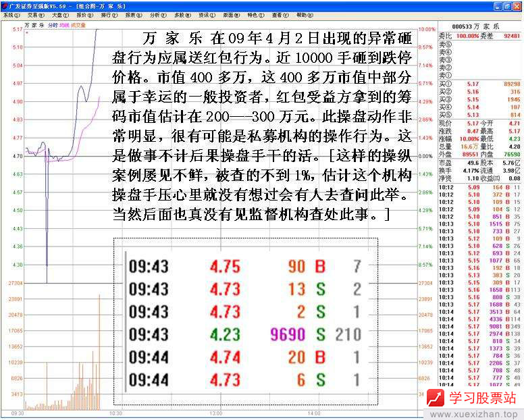The image size is (524, 420).
Task: Click the 成交量 chart legend label
Action: 78,26
